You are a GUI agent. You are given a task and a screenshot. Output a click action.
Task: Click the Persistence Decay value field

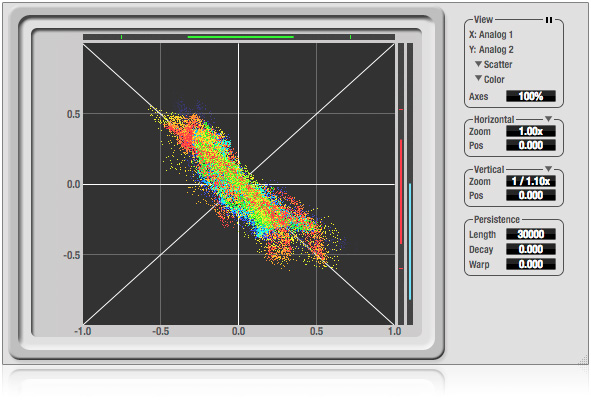tap(530, 249)
